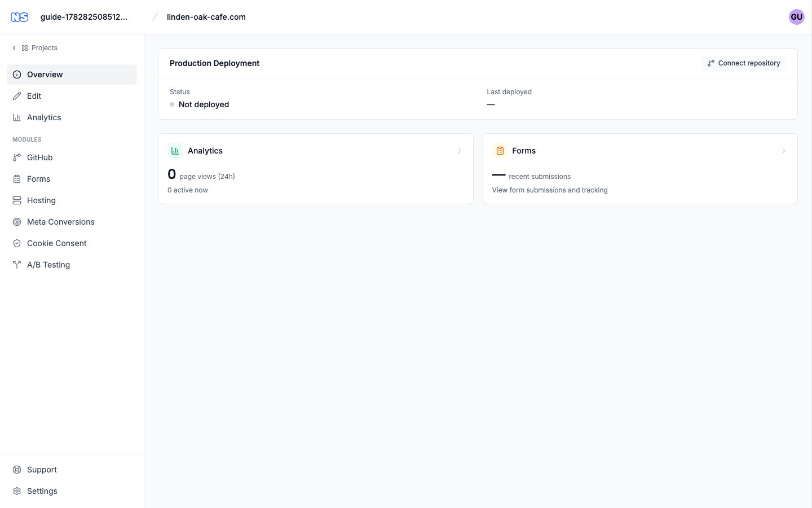This screenshot has height=508, width=812.
Task: Expand the Analytics card chevron
Action: click(460, 151)
